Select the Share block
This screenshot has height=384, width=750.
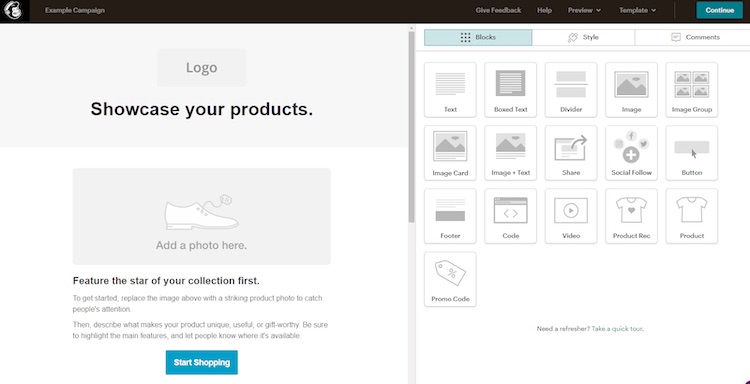coord(571,153)
